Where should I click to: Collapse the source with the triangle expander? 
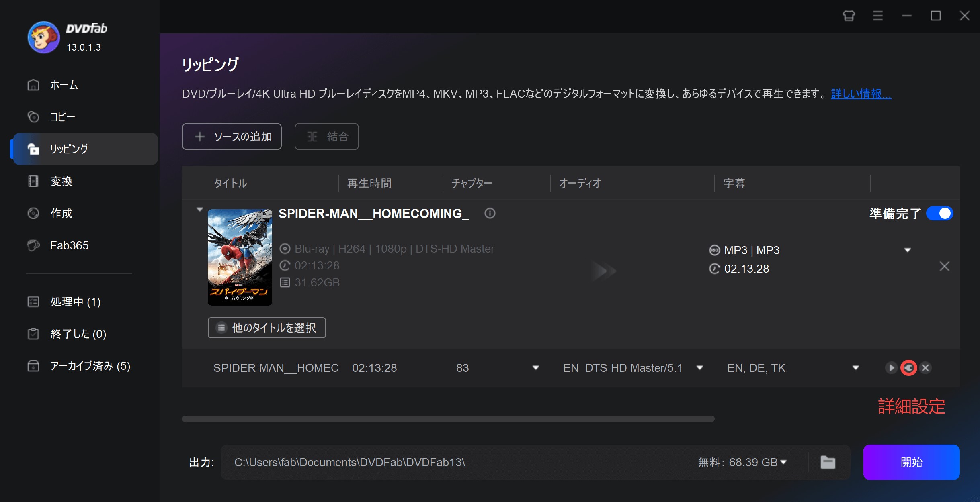pyautogui.click(x=200, y=210)
